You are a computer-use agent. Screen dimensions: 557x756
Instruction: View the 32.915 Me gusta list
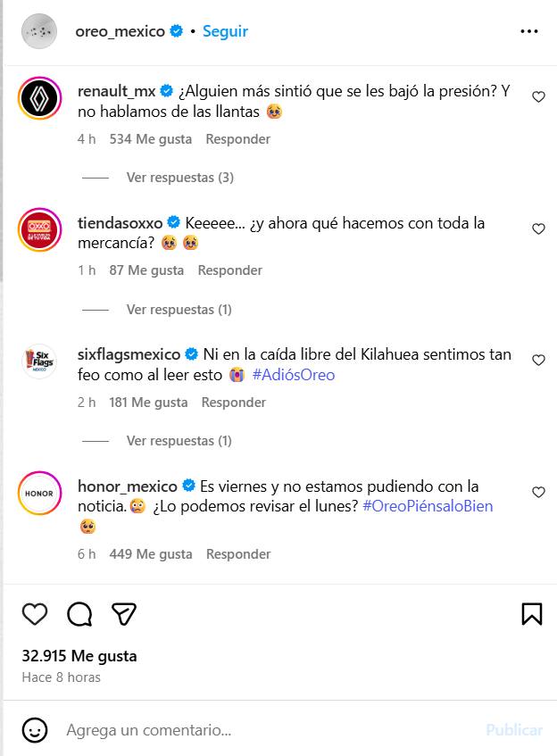pos(79,656)
